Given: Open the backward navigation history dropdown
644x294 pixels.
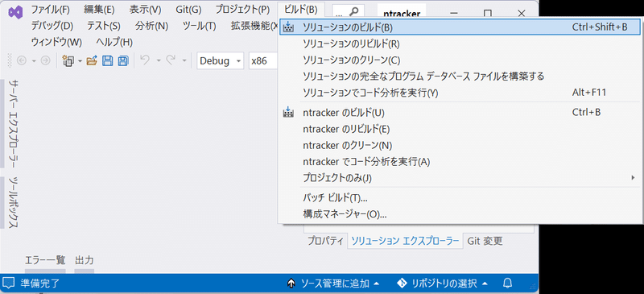Looking at the screenshot, I should [34, 61].
